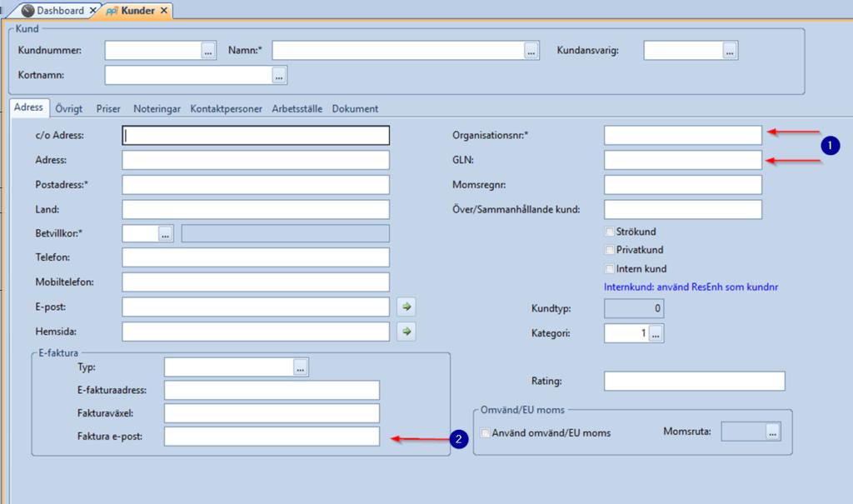This screenshot has width=853, height=504.
Task: Click into the Telefon field
Action: point(256,257)
